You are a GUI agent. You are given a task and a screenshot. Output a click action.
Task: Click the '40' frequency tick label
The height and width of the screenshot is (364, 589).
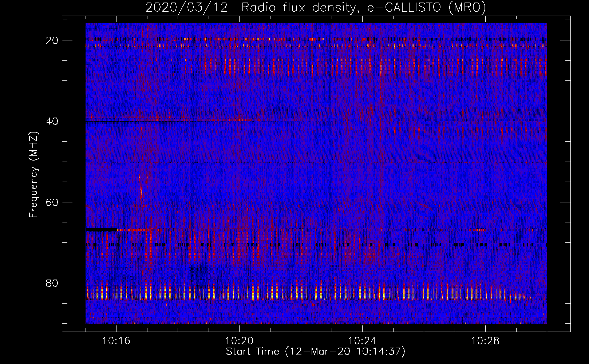(x=52, y=121)
